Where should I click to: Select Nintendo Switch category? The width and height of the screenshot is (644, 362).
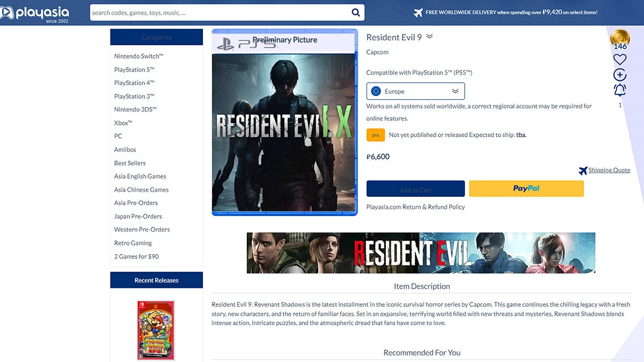coord(138,56)
